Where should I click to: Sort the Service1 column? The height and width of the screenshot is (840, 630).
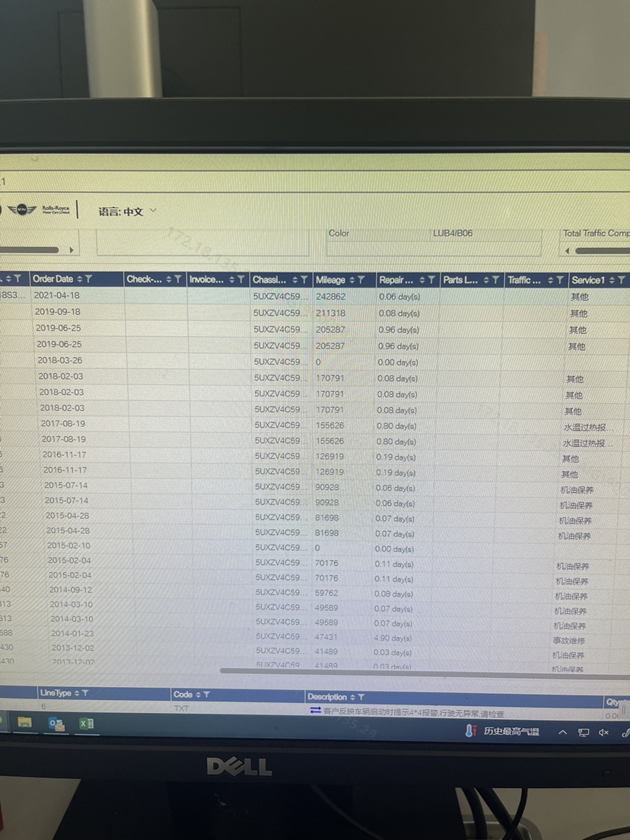pyautogui.click(x=612, y=280)
